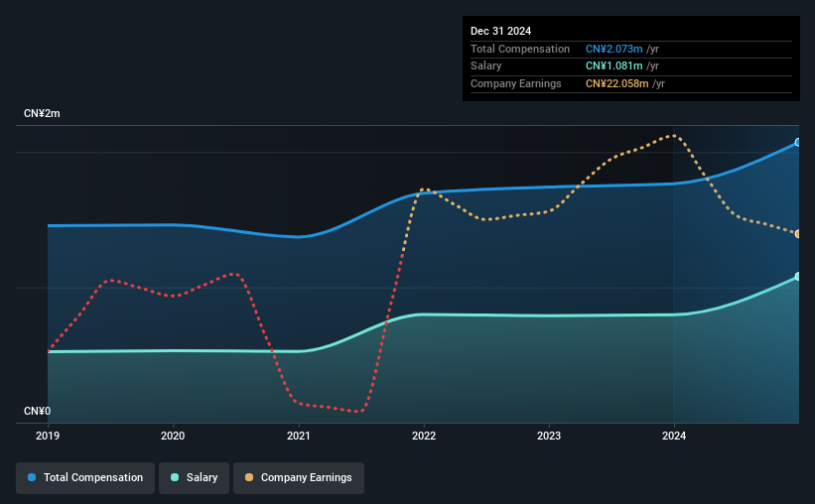Click the 2021 axis label
Screen dimensions: 815x504
tap(299, 436)
